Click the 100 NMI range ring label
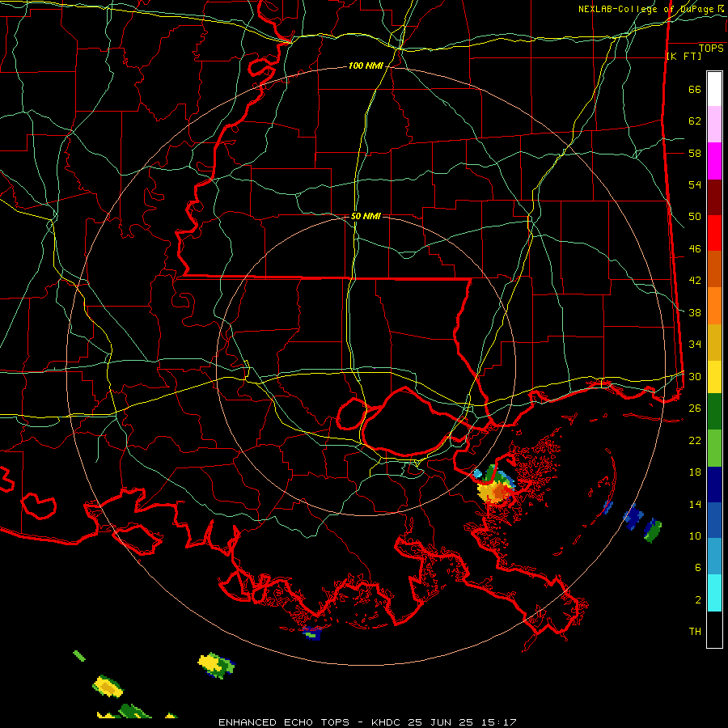728x728 pixels. pyautogui.click(x=366, y=66)
